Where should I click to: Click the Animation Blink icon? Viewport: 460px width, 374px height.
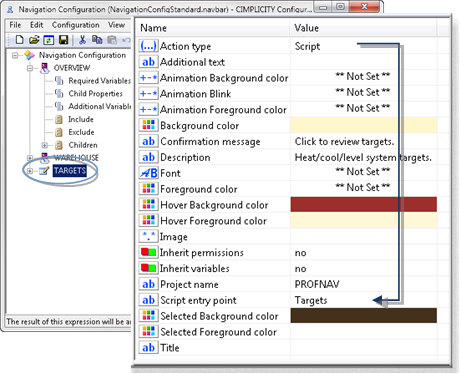148,94
